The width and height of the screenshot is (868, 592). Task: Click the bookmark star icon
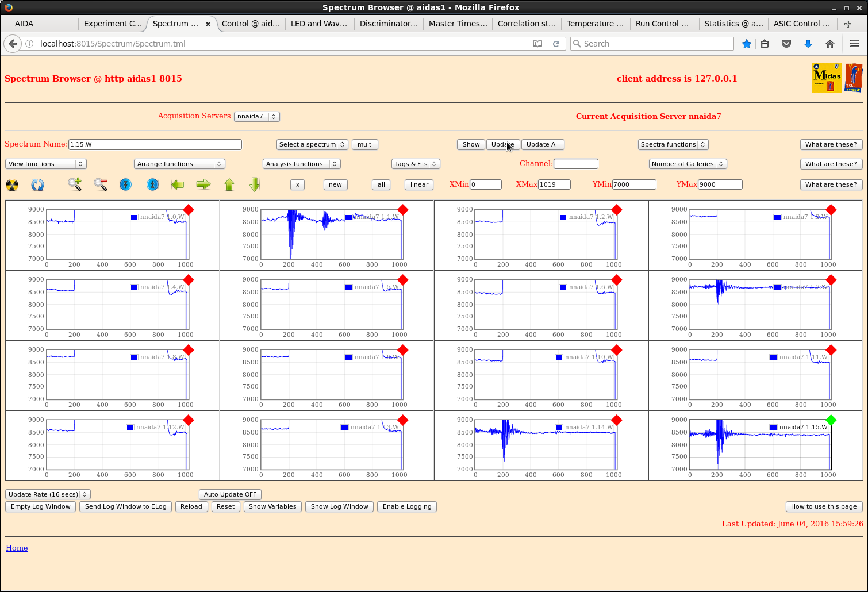point(747,44)
